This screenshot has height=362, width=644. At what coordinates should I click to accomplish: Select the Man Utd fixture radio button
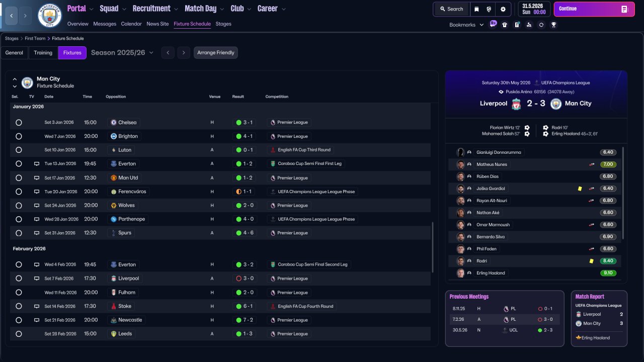click(19, 177)
